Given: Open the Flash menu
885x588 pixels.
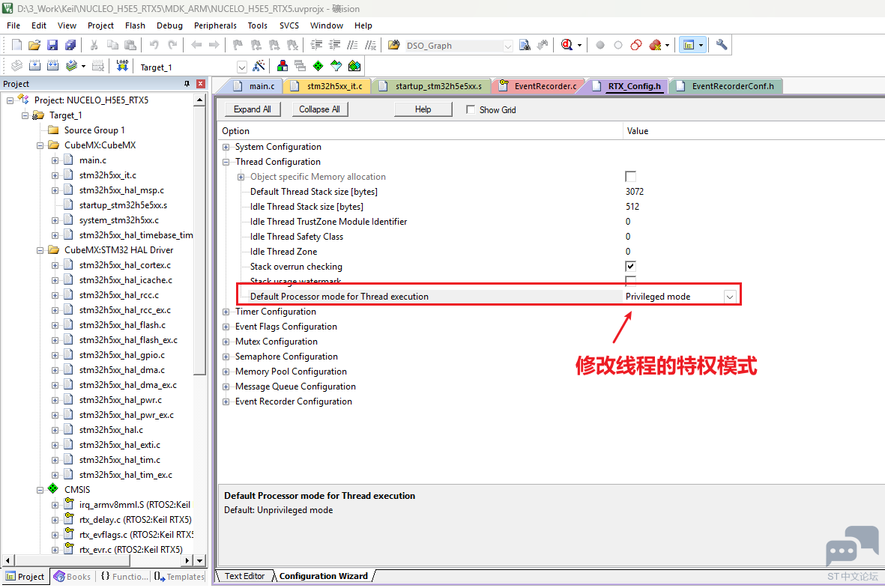Looking at the screenshot, I should coord(135,25).
